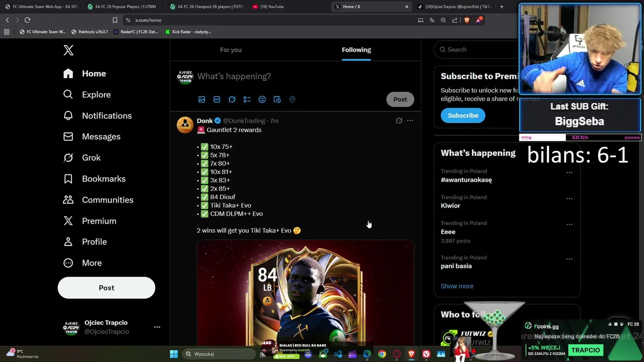
Task: Reload the current page
Action: click(27, 20)
